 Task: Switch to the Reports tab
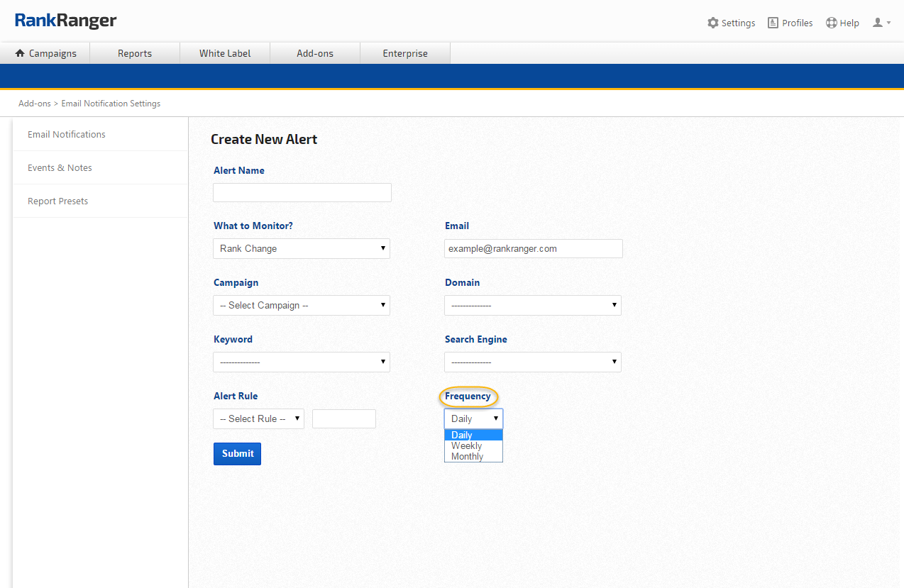(135, 53)
